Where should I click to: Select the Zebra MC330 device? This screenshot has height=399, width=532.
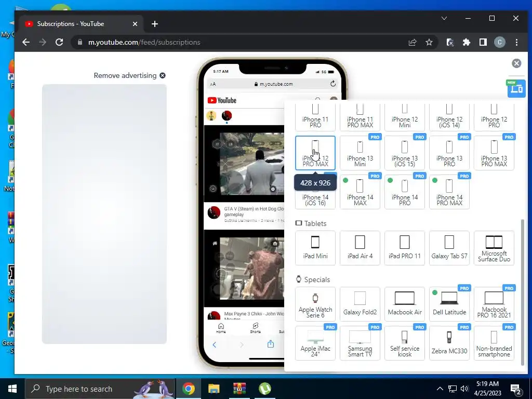[449, 343]
